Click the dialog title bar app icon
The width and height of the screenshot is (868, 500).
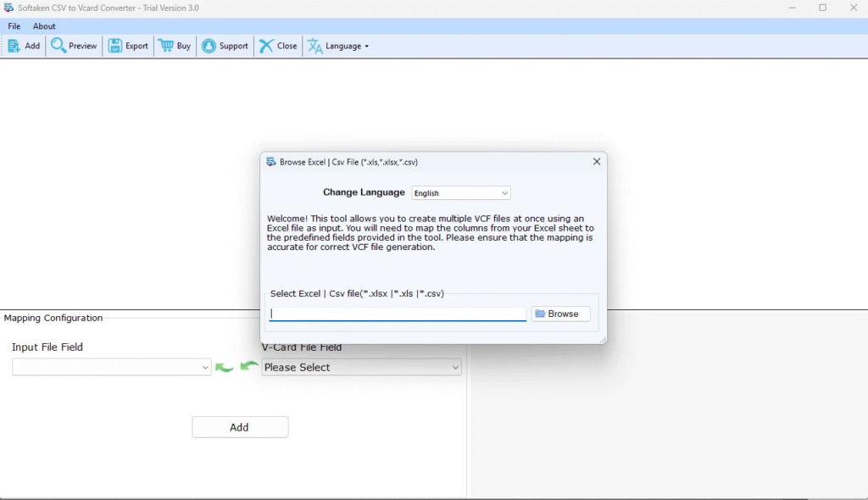(x=271, y=162)
